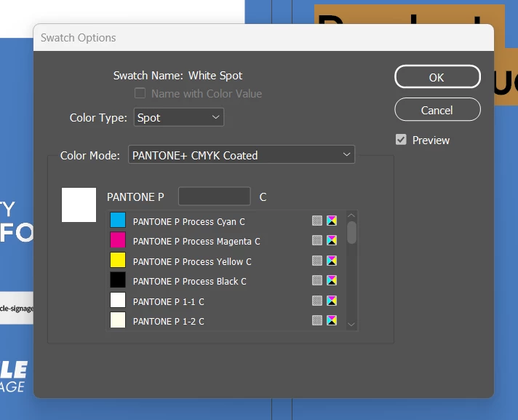The image size is (518, 420).
Task: Select PANTONE P 1-2 C text
Action: point(169,322)
